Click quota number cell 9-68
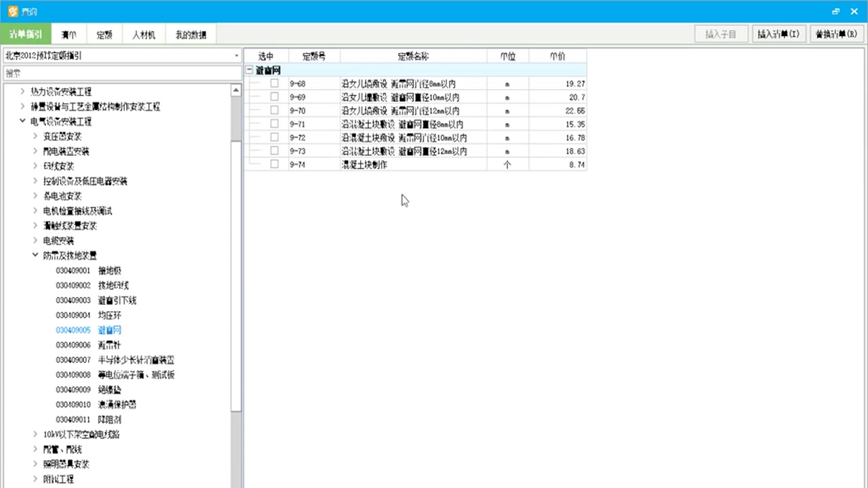This screenshot has width=868, height=488. pyautogui.click(x=314, y=83)
